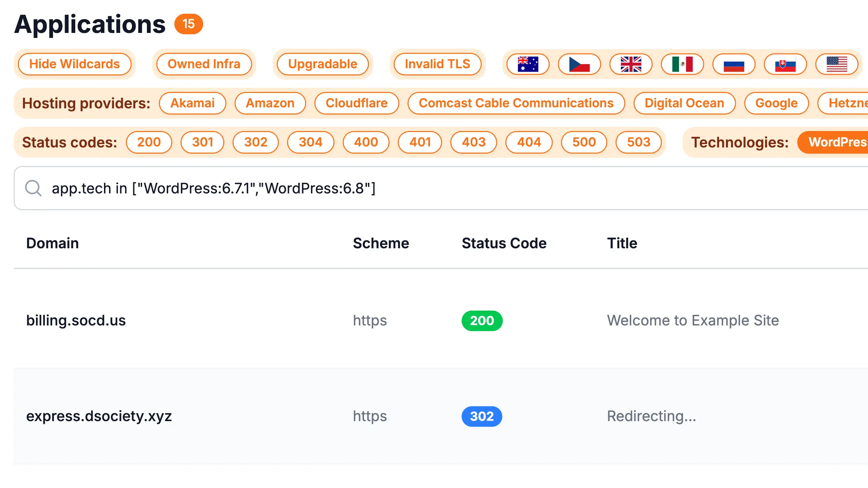868x488 pixels.
Task: Select Hetzner hosting provider filter
Action: (843, 103)
